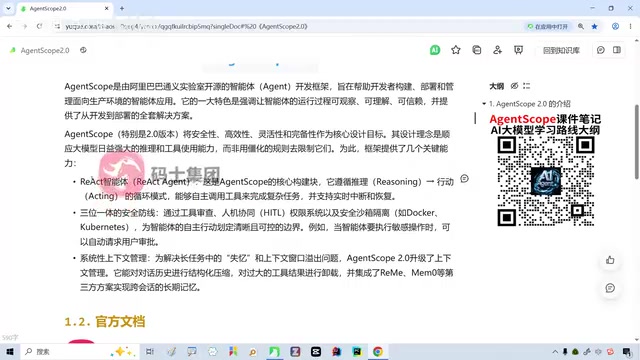The height and width of the screenshot is (360, 640).
Task: Open the green app icon on taskbar
Action: coord(274,351)
